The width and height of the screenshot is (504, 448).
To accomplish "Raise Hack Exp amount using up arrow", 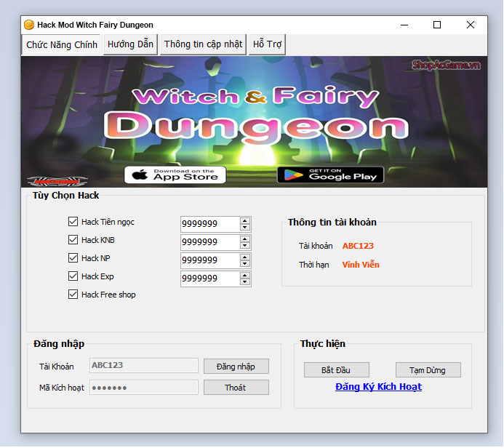I will [245, 276].
